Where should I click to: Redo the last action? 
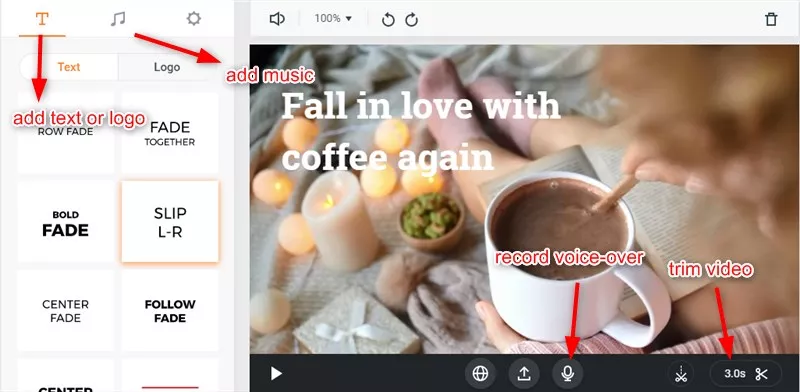pos(412,20)
